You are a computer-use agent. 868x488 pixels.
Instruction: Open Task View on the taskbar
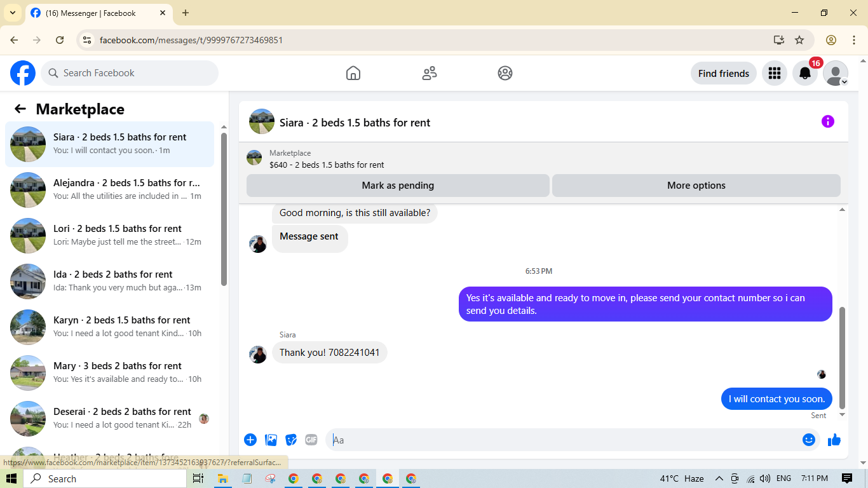point(198,478)
